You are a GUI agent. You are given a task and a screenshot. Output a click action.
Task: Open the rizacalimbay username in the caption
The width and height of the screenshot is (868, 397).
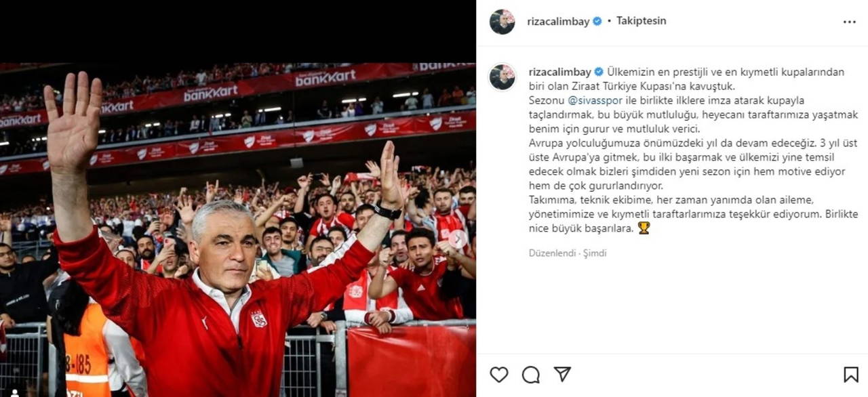[560, 72]
